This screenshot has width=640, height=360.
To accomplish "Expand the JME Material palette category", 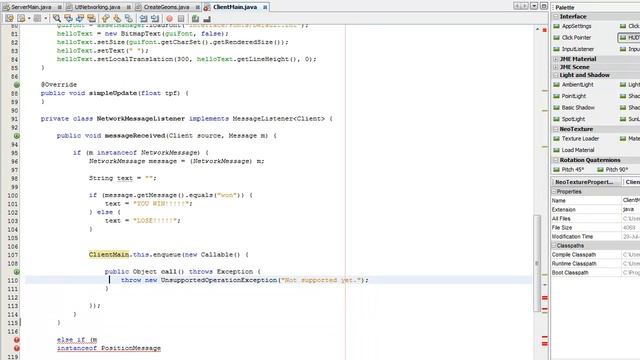I will tap(556, 59).
